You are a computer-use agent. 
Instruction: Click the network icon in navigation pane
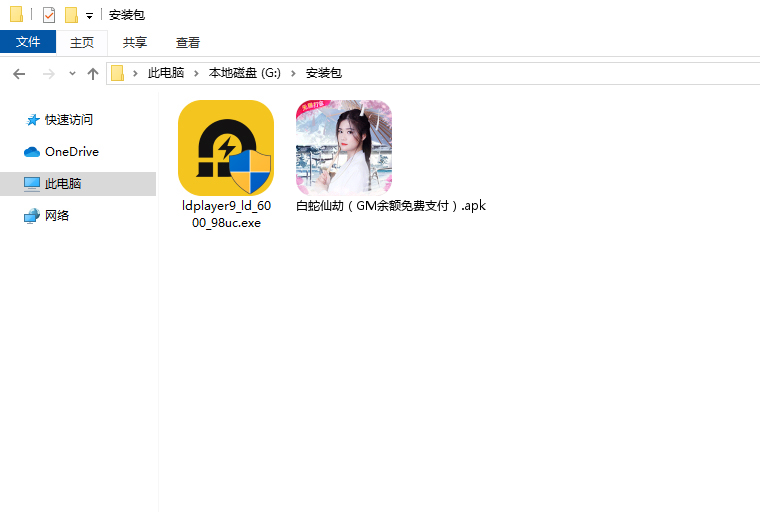32,216
